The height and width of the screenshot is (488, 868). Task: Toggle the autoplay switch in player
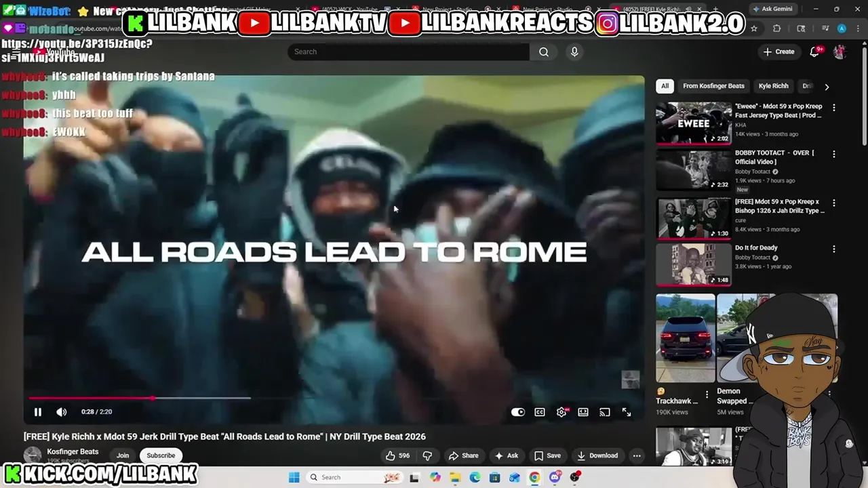[x=518, y=412]
